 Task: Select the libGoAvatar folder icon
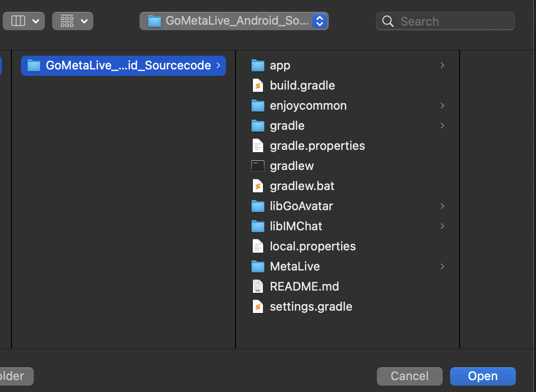pos(258,206)
